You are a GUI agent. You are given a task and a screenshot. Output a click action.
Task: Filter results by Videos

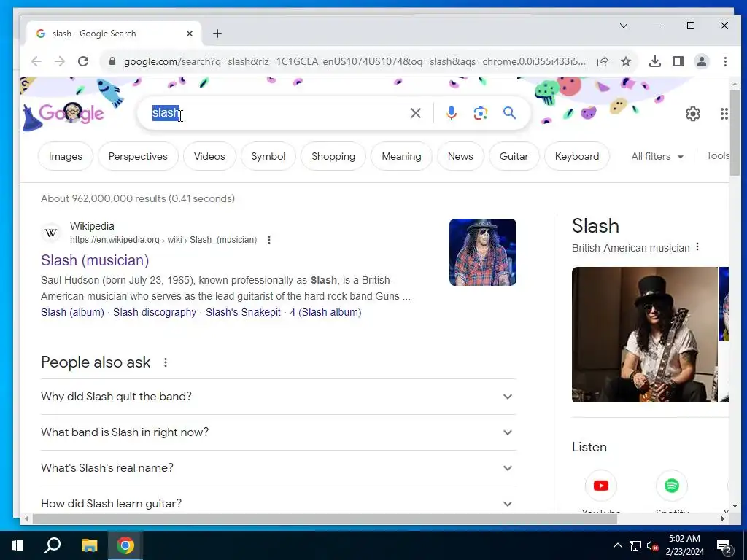click(x=209, y=156)
